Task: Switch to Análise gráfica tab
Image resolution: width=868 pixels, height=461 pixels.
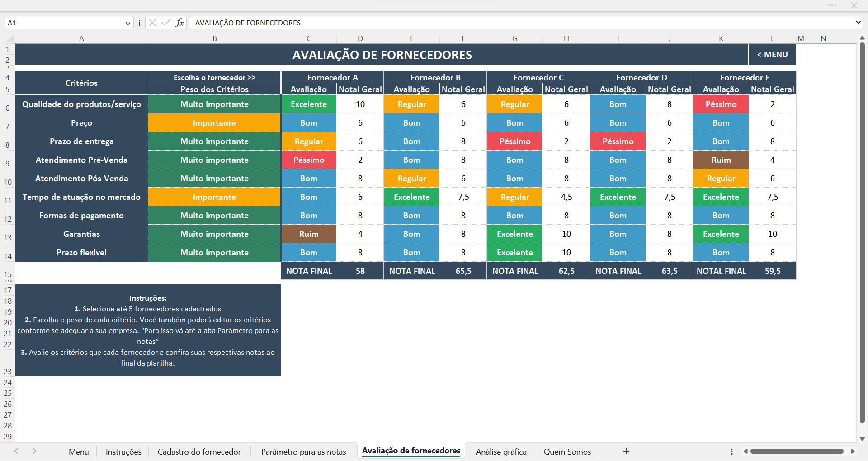Action: (501, 452)
